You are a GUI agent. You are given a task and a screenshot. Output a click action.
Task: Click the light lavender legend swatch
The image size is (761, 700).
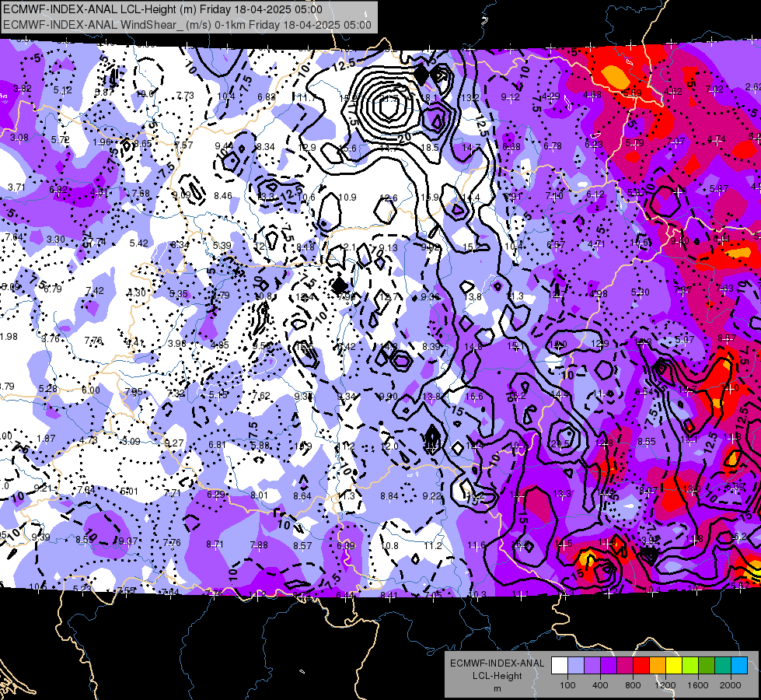coord(576,665)
